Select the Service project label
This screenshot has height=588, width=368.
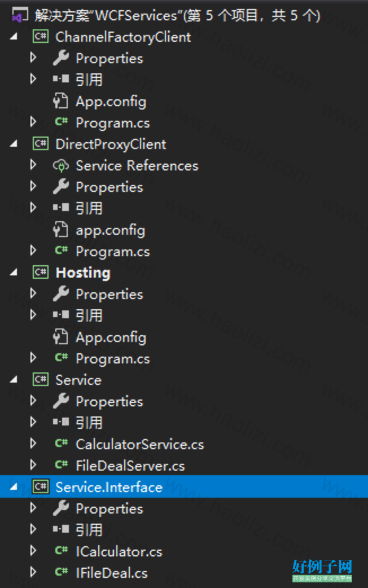(x=78, y=380)
